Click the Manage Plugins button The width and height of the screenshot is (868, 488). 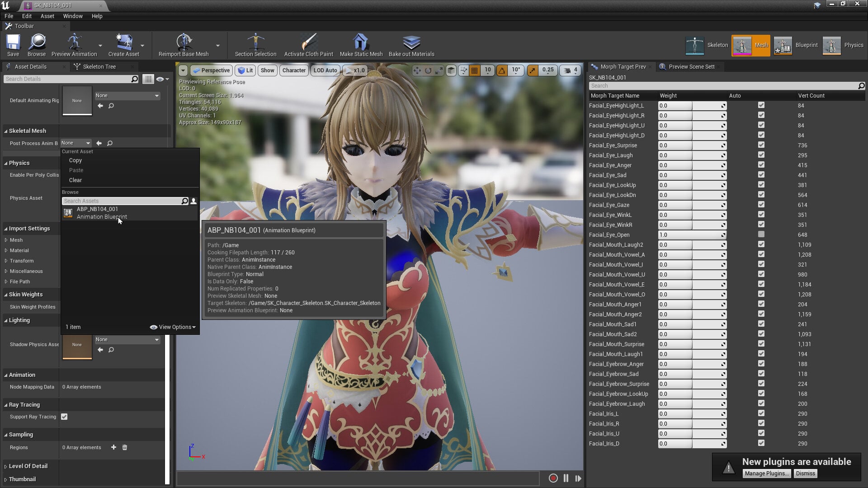click(x=767, y=474)
